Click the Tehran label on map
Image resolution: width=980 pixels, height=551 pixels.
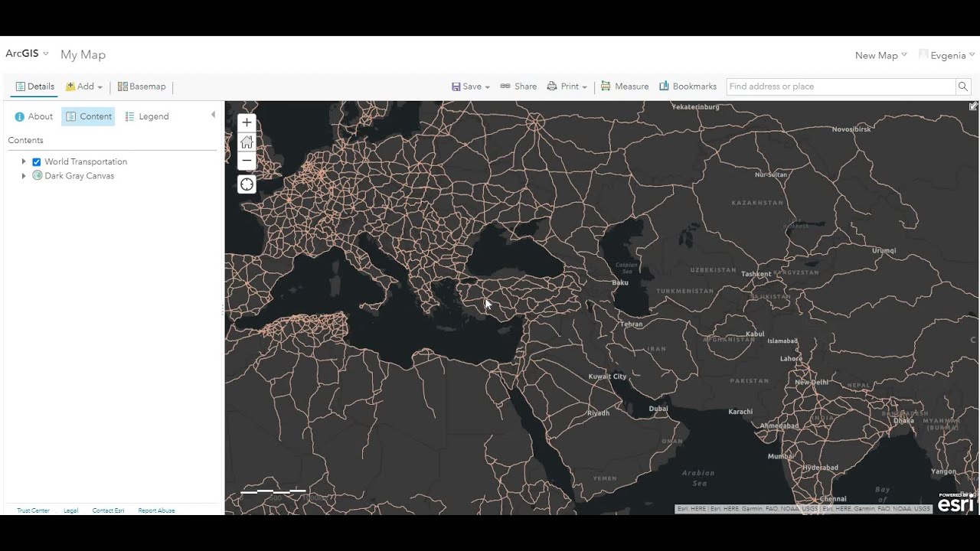632,324
